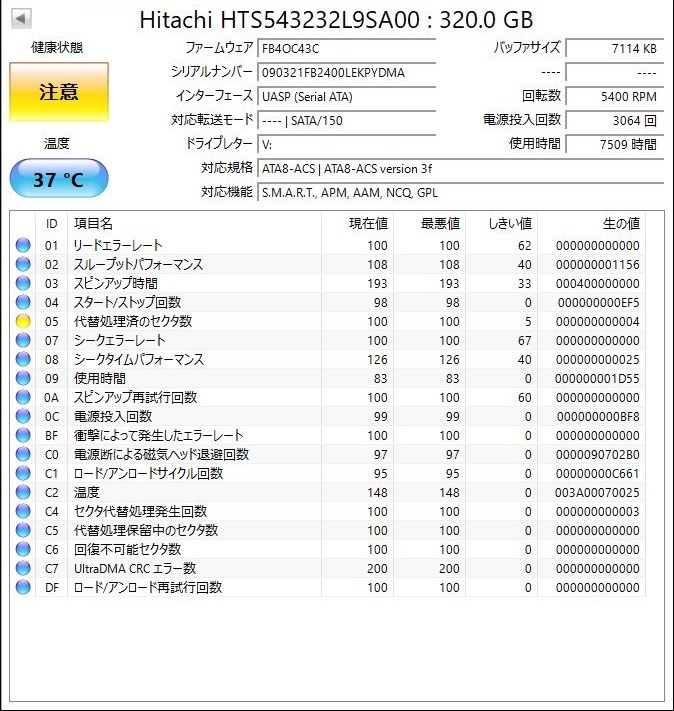674x711 pixels.
Task: Select the UltraDMA CRC エラー数 attribute name
Action: [135, 569]
